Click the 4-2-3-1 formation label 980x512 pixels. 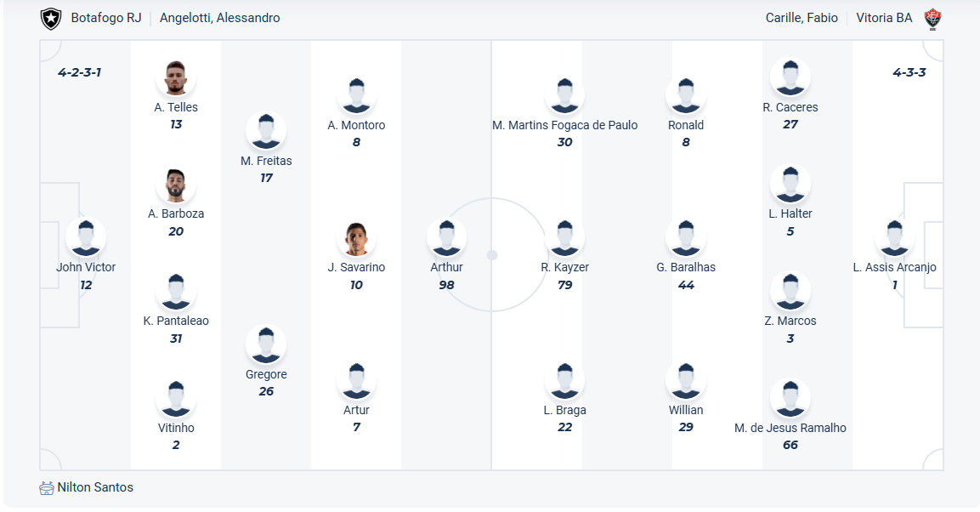[80, 72]
